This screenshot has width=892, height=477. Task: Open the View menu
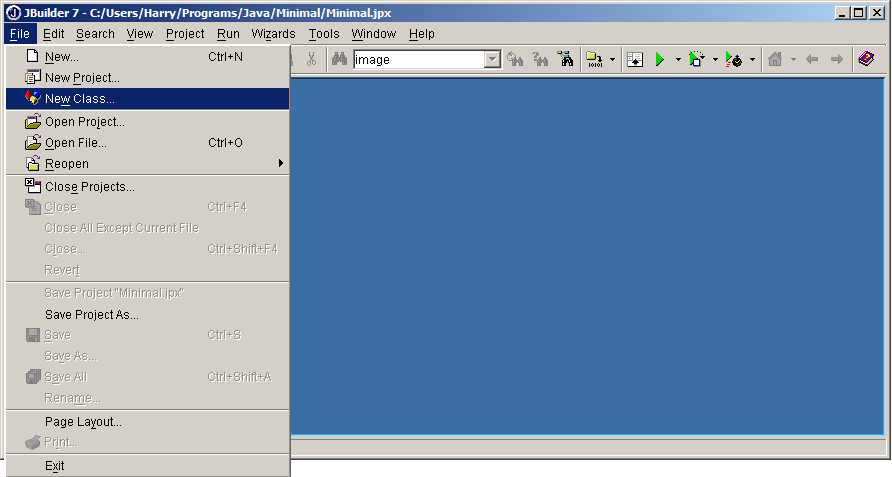click(x=139, y=34)
